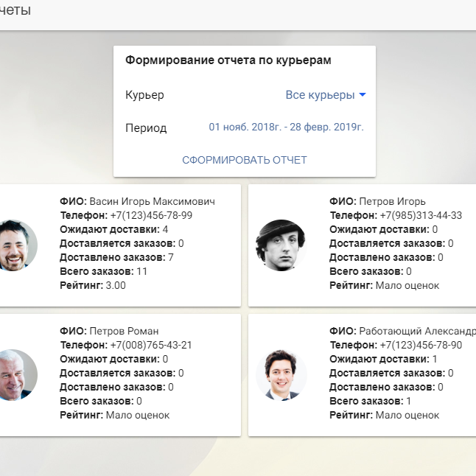Click the page title in the header bar
The image size is (476, 476).
coord(15,10)
